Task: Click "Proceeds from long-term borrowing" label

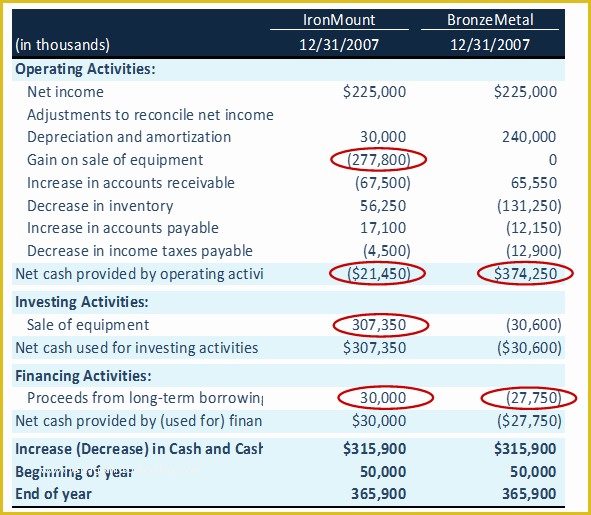Action: [145, 398]
